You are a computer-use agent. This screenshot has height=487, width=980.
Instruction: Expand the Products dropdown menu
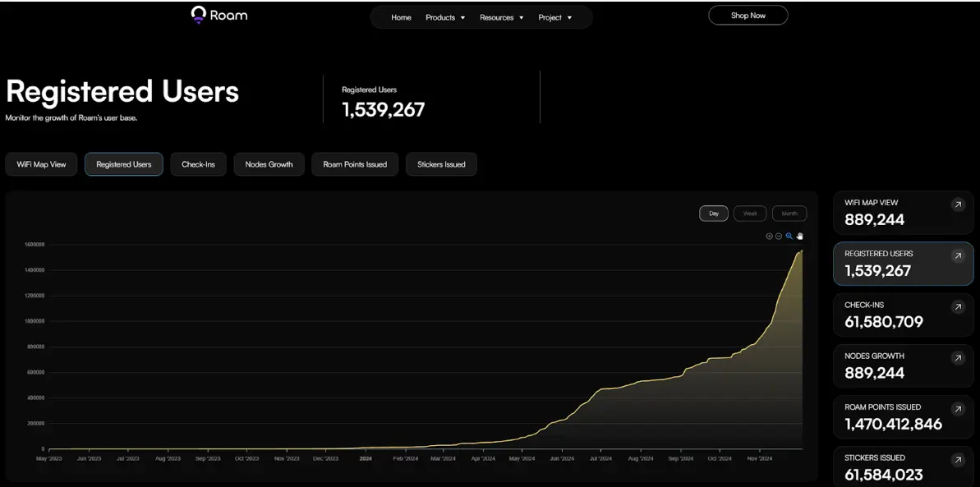tap(445, 17)
